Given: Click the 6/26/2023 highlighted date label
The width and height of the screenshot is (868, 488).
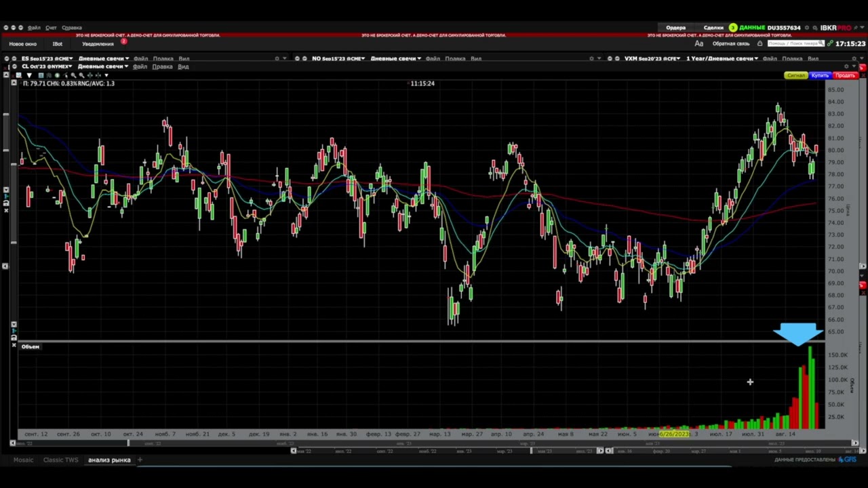Looking at the screenshot, I should point(674,434).
